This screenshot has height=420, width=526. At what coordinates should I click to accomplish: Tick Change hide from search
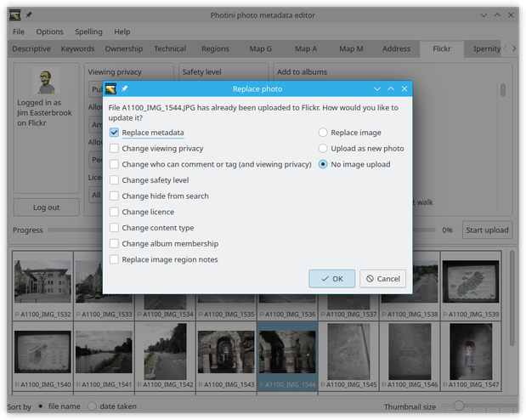(114, 196)
